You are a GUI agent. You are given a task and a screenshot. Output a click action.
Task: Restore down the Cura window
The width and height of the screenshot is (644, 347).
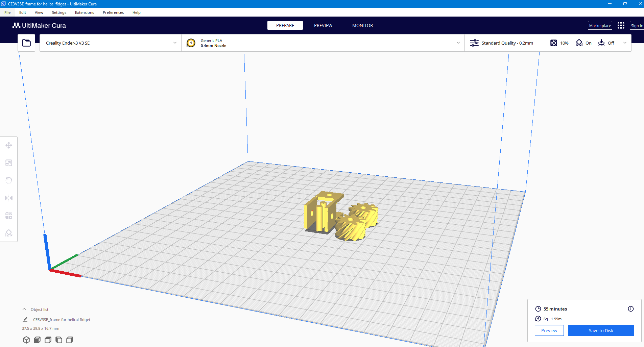(x=625, y=4)
